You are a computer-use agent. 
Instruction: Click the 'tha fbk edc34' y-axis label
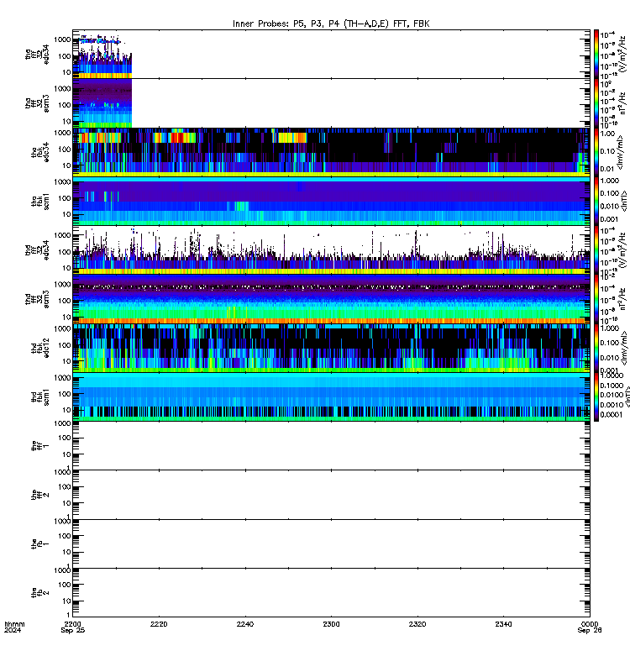pos(40,152)
